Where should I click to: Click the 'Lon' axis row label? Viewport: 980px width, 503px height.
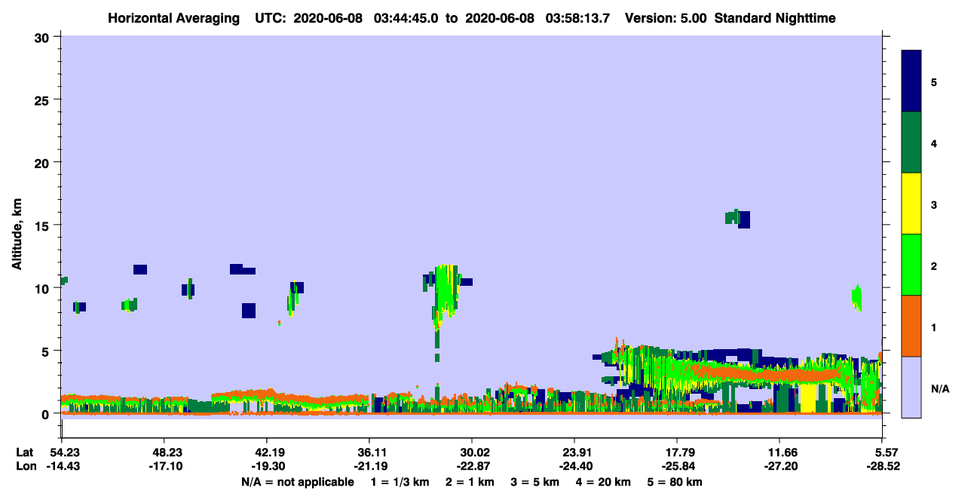25,467
